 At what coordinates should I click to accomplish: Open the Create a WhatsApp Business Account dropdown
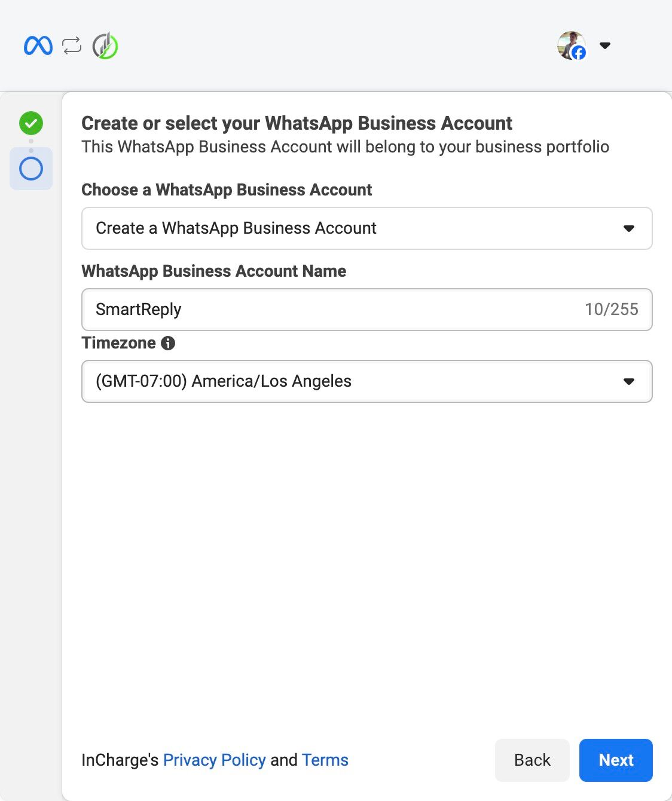coord(366,228)
